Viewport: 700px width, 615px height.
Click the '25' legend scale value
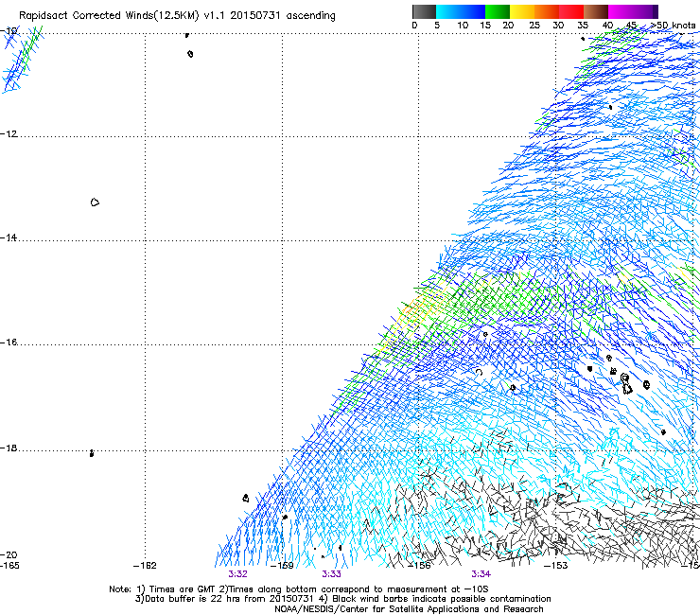point(534,26)
